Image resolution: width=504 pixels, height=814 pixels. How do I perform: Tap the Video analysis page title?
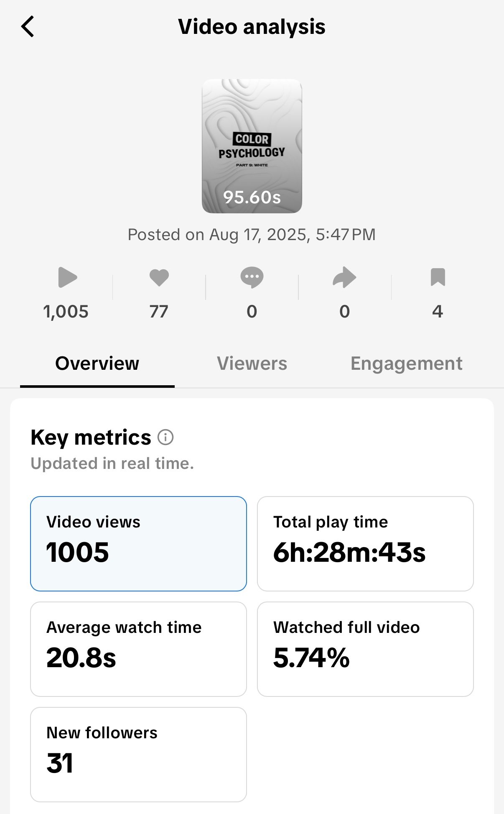click(x=252, y=27)
